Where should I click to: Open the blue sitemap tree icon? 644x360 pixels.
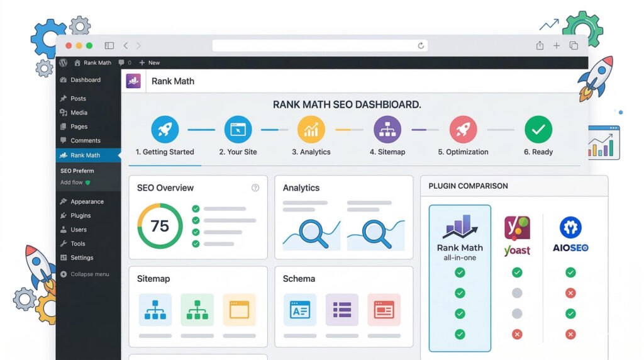coord(155,310)
